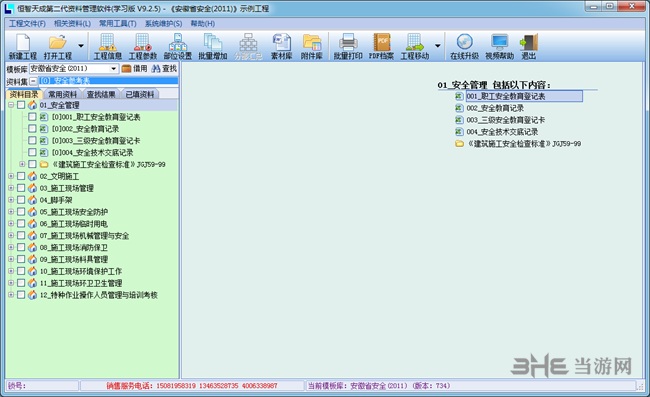
Task: Click the folder icon of JGJ59-99 in right panel
Action: click(459, 144)
